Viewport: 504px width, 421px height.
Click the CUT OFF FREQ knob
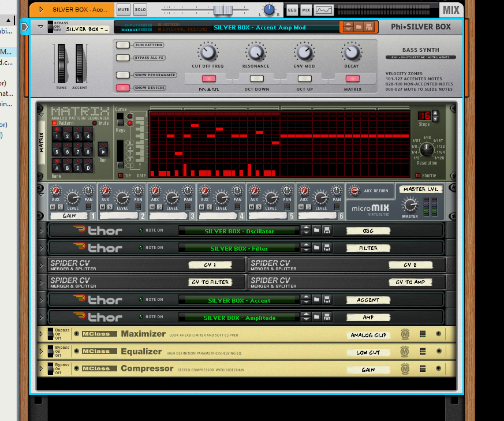point(208,53)
